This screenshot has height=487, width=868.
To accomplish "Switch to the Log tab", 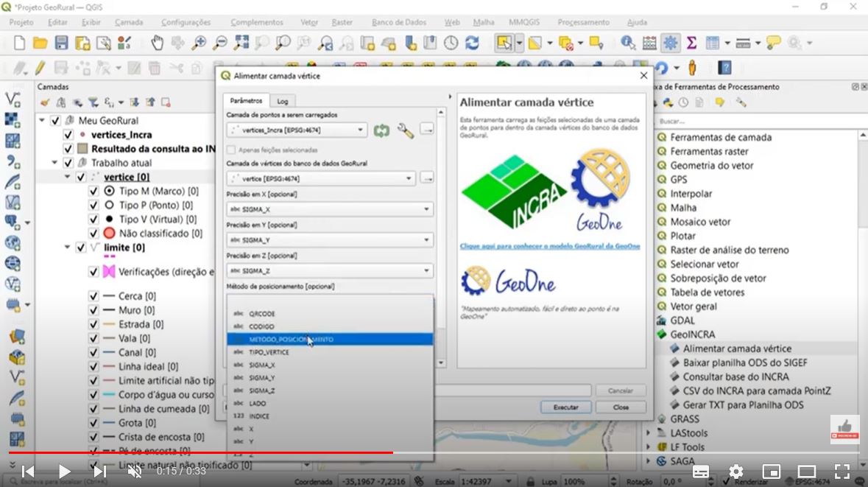I will pyautogui.click(x=282, y=101).
